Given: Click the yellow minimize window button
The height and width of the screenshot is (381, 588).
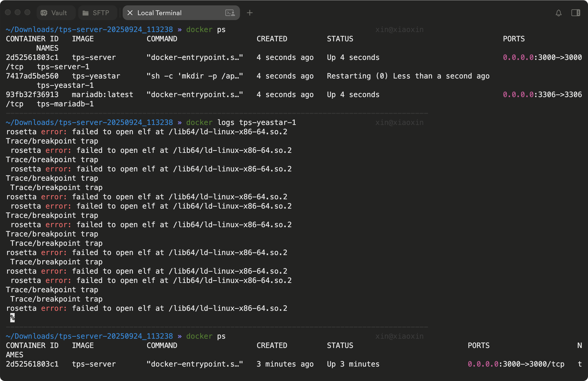Looking at the screenshot, I should [18, 12].
